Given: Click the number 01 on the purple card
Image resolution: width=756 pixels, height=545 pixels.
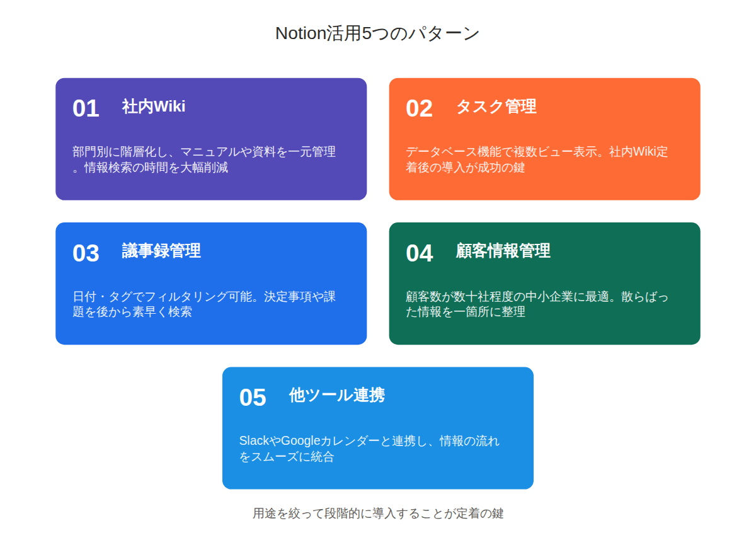Looking at the screenshot, I should 86,108.
